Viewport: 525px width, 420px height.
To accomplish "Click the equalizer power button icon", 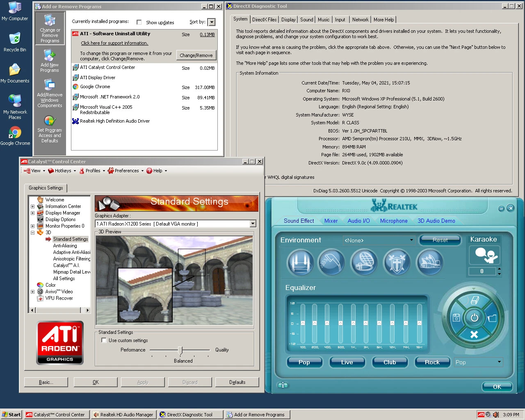I will click(474, 317).
